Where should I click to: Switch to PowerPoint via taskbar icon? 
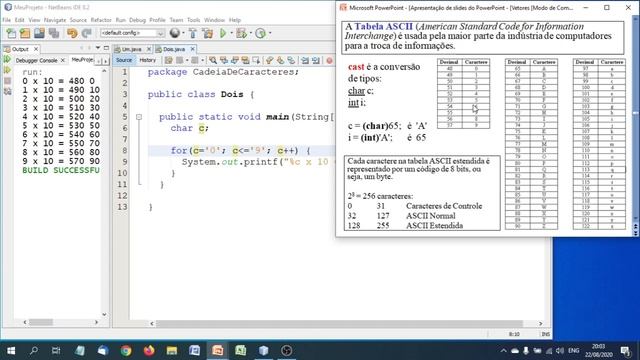218,351
